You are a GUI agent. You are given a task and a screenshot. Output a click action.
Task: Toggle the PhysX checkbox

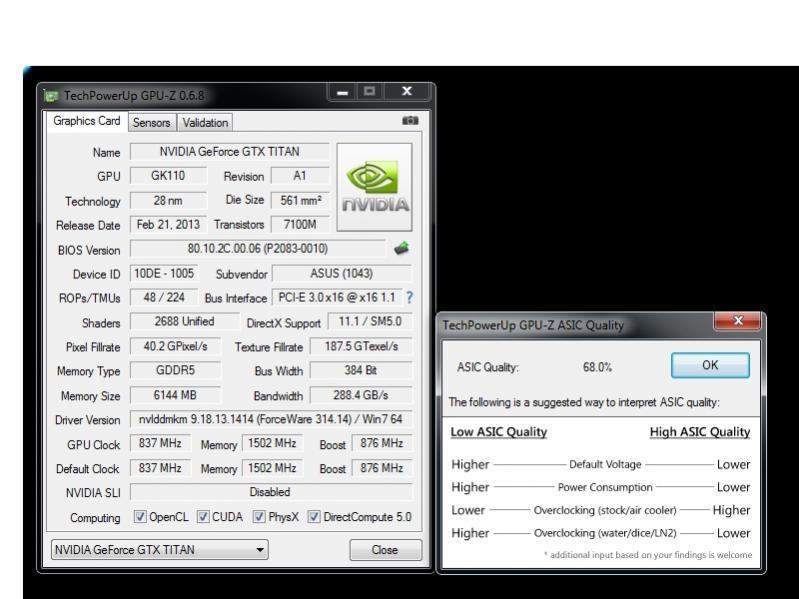point(259,516)
